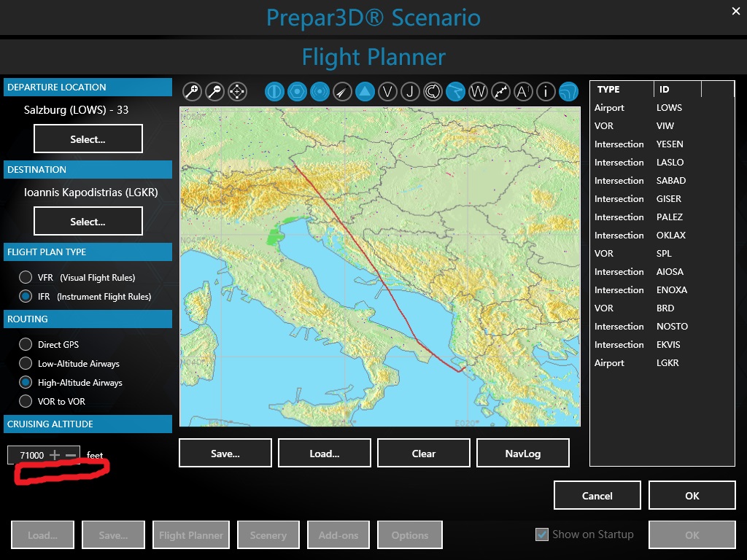Click the cruising altitude 71000 field

point(32,455)
